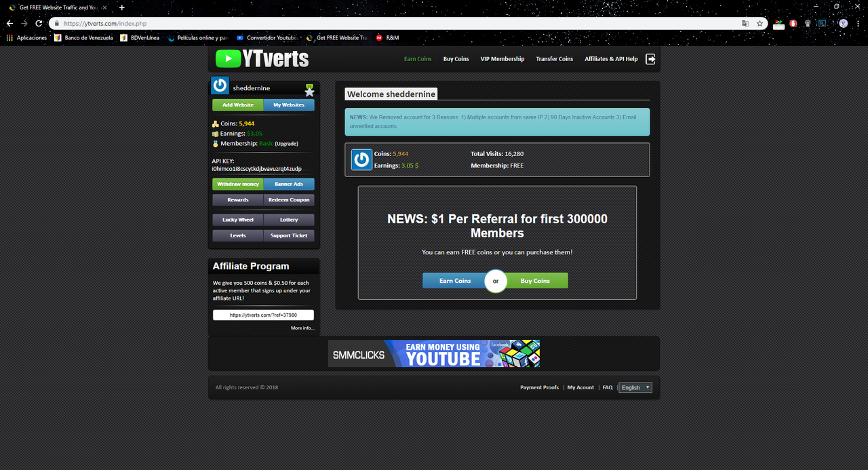Go back with the browser back arrow
This screenshot has width=868, height=470.
point(9,23)
